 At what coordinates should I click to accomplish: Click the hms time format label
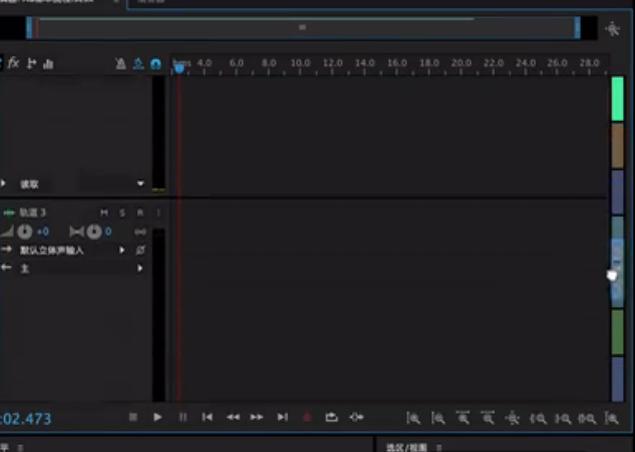point(182,62)
